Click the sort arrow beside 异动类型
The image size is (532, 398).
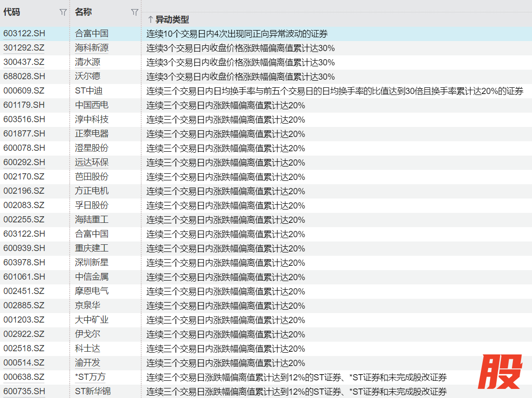[x=150, y=20]
